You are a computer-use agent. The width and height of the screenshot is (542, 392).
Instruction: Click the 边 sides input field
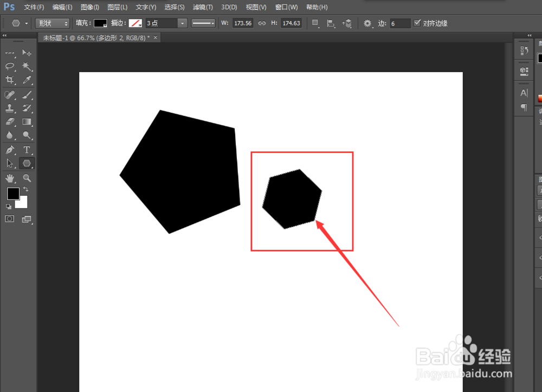click(400, 23)
